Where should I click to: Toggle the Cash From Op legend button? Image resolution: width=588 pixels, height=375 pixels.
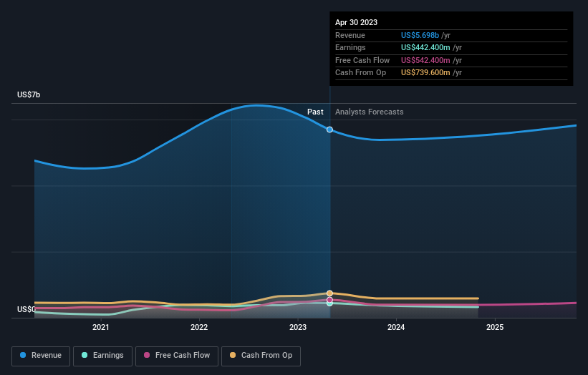pyautogui.click(x=261, y=356)
